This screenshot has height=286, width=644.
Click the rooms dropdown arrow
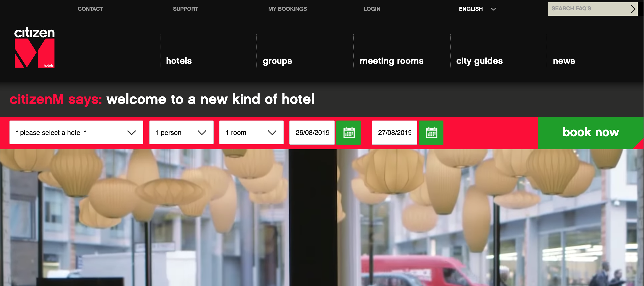[x=272, y=132]
